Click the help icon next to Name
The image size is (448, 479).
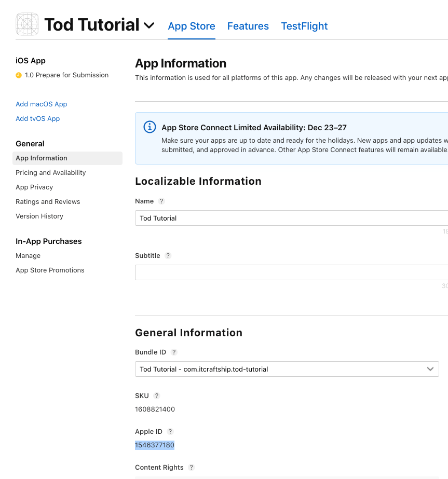[161, 201]
